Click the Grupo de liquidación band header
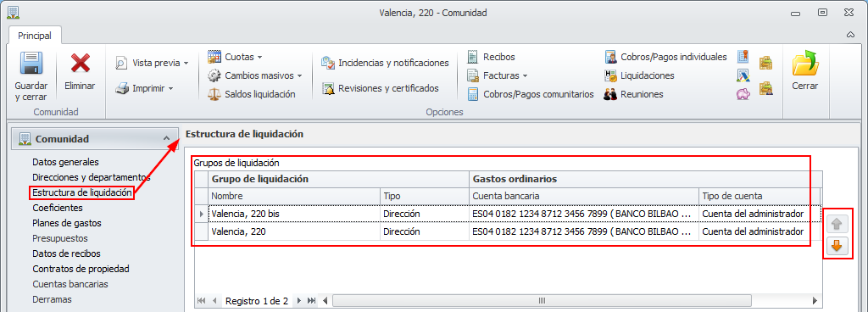The image size is (868, 312). click(x=338, y=179)
